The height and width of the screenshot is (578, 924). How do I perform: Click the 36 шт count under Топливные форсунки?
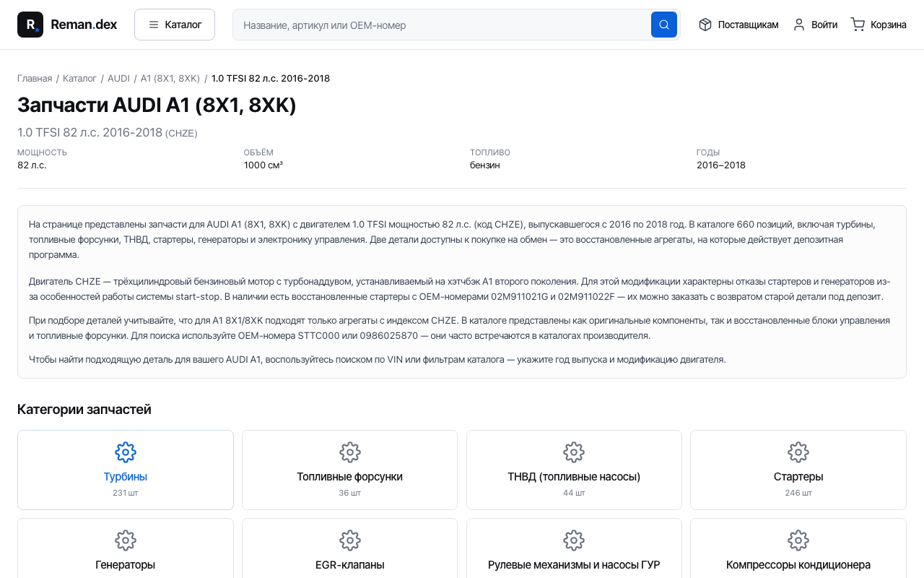(x=350, y=493)
